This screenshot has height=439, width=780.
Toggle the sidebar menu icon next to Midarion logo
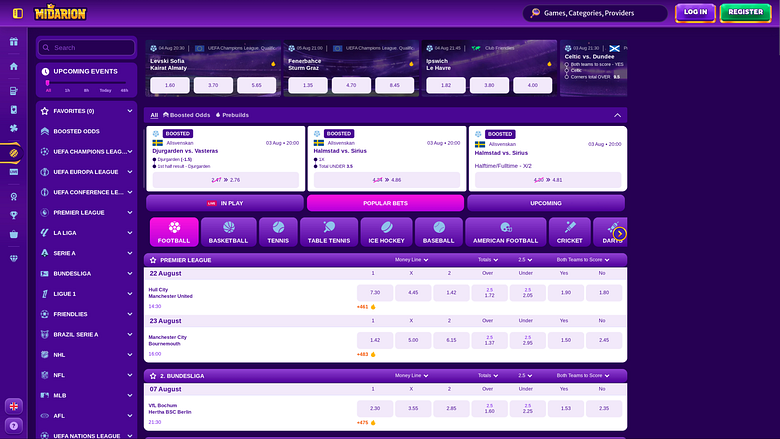pyautogui.click(x=18, y=13)
